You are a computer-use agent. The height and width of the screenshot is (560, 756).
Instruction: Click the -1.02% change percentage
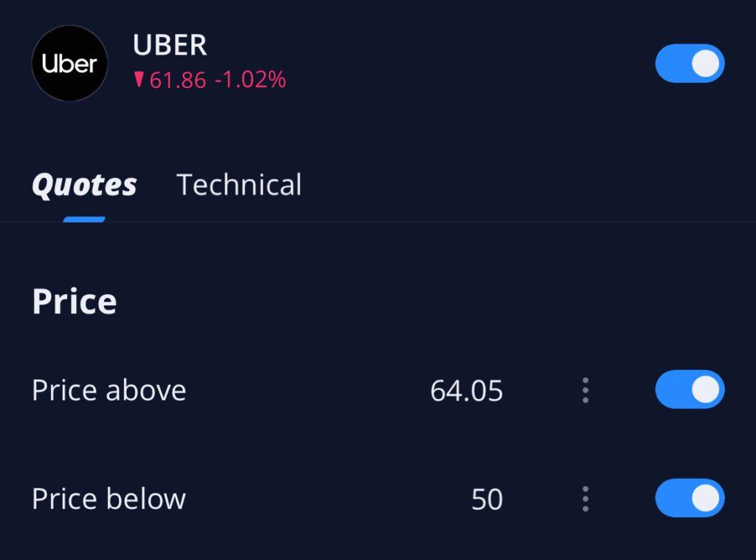[250, 80]
